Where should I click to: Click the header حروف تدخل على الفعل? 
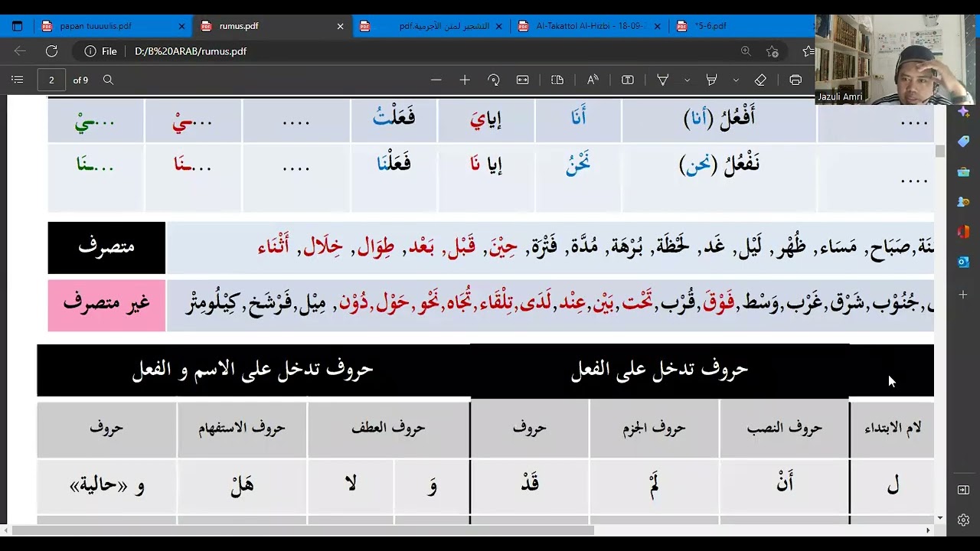click(659, 370)
